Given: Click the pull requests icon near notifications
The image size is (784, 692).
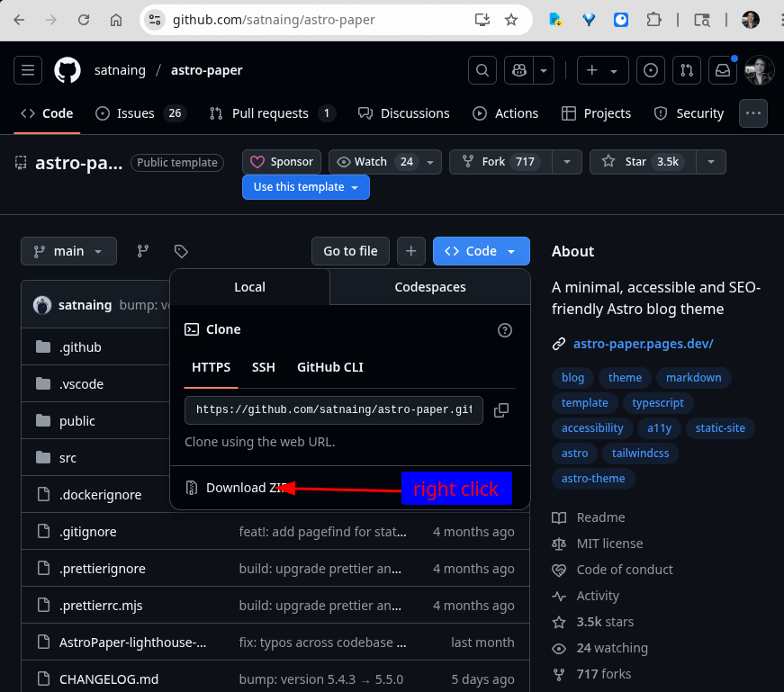Looking at the screenshot, I should 687,69.
